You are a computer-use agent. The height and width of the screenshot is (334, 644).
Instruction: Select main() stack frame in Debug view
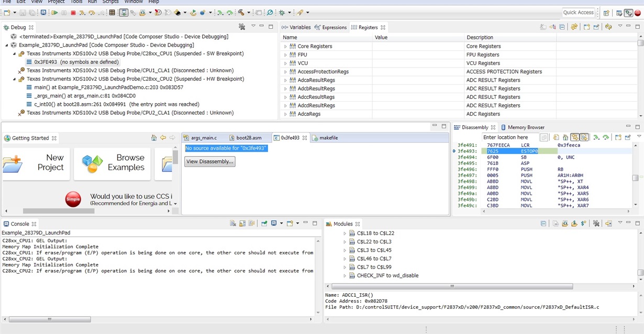point(108,87)
